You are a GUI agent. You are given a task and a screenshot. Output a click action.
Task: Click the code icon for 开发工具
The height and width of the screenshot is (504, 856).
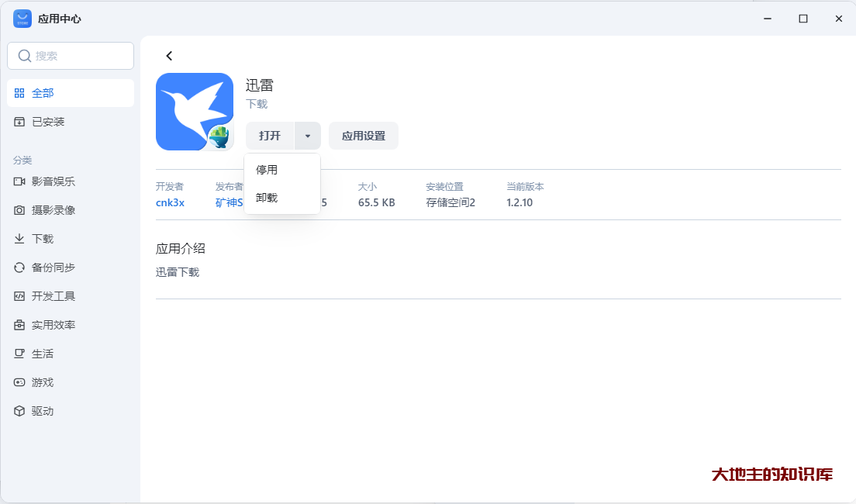[x=19, y=296]
